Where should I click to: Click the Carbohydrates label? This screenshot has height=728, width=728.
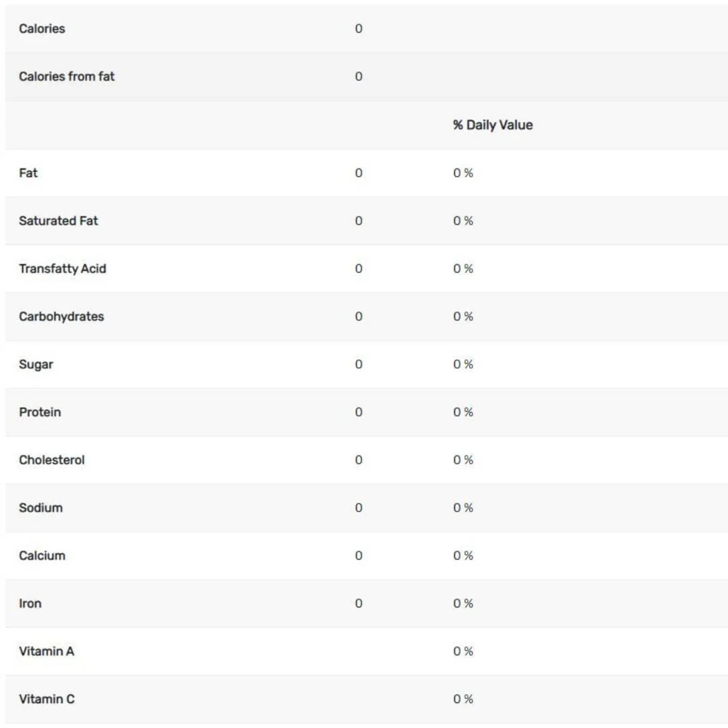tap(61, 317)
